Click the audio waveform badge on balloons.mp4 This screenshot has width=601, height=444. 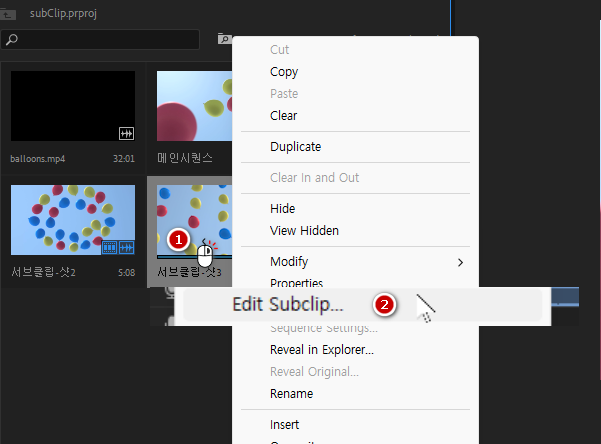126,133
